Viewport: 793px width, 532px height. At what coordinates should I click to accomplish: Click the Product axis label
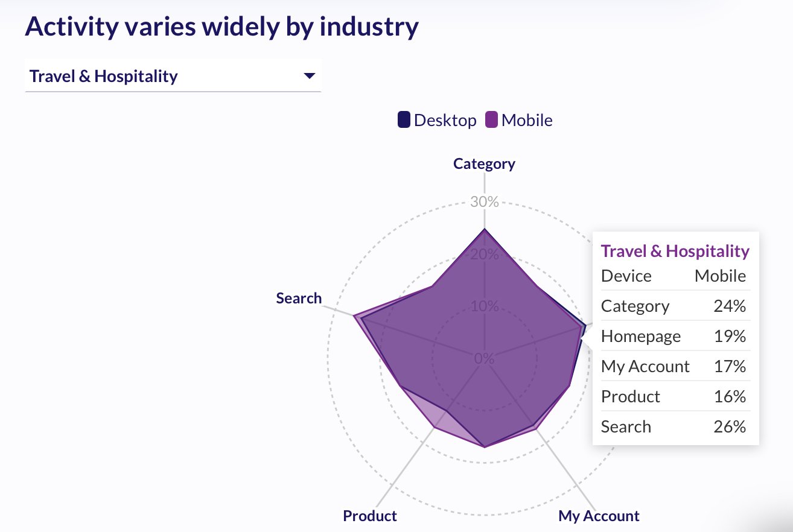coord(370,516)
